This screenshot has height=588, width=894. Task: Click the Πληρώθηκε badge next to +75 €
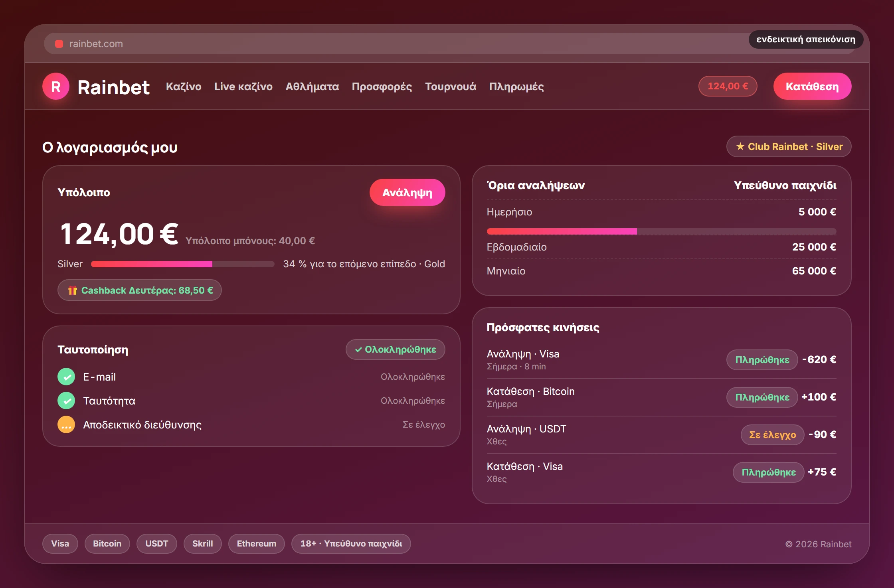click(x=768, y=472)
